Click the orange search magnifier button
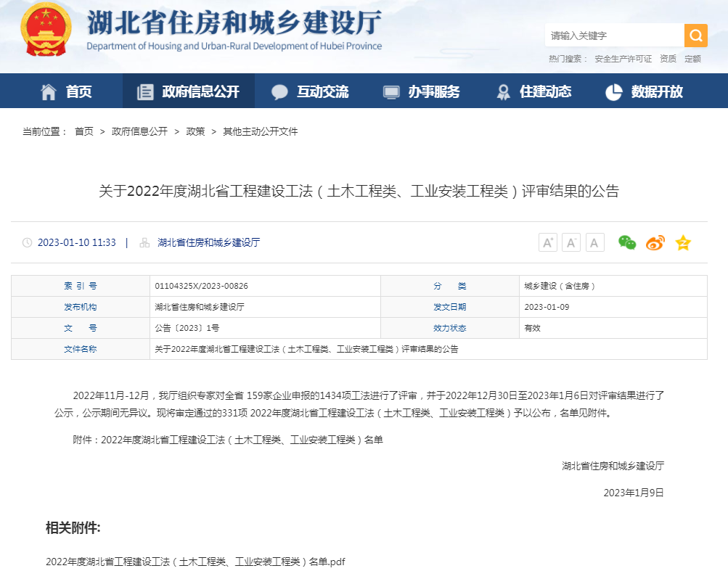 coord(695,36)
